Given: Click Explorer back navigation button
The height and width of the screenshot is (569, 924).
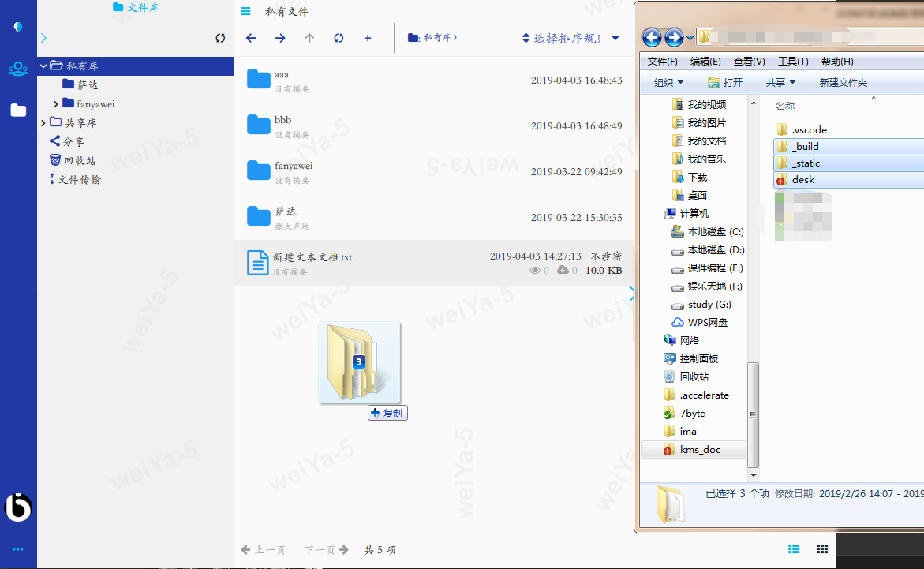Looking at the screenshot, I should [652, 38].
